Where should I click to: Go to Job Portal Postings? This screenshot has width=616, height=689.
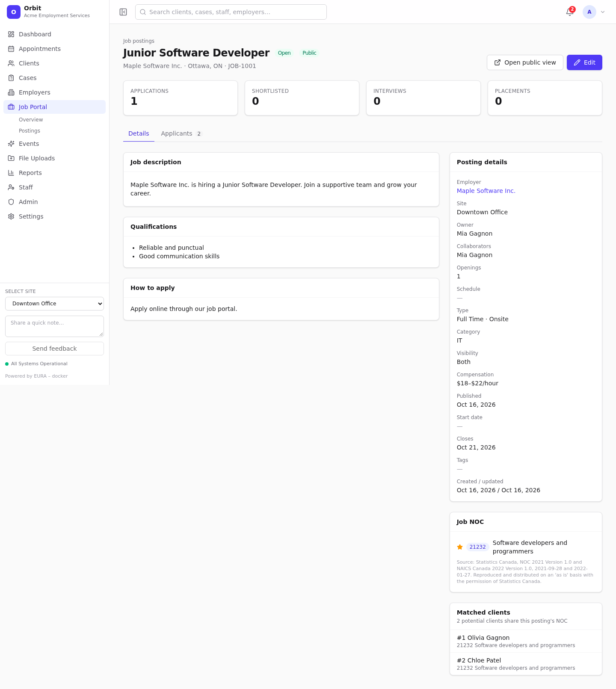(30, 131)
